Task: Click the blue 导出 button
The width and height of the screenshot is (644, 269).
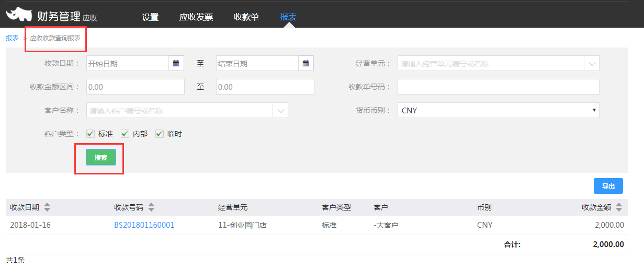Action: (x=608, y=186)
